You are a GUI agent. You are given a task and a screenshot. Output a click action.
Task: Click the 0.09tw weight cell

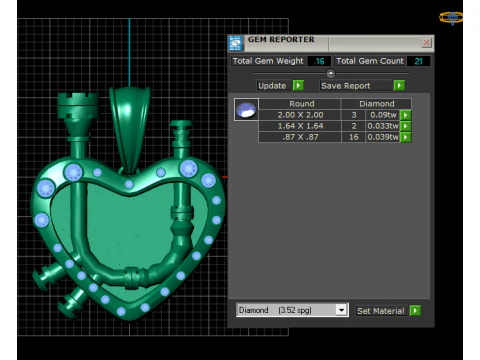383,115
